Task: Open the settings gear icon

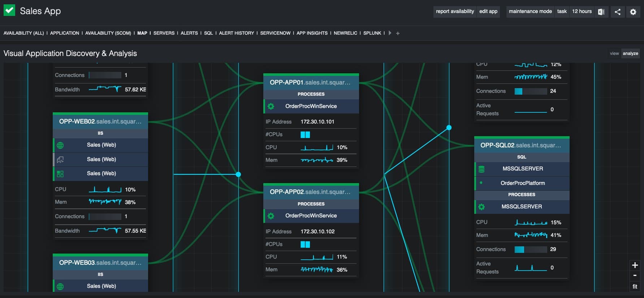Action: click(x=633, y=12)
